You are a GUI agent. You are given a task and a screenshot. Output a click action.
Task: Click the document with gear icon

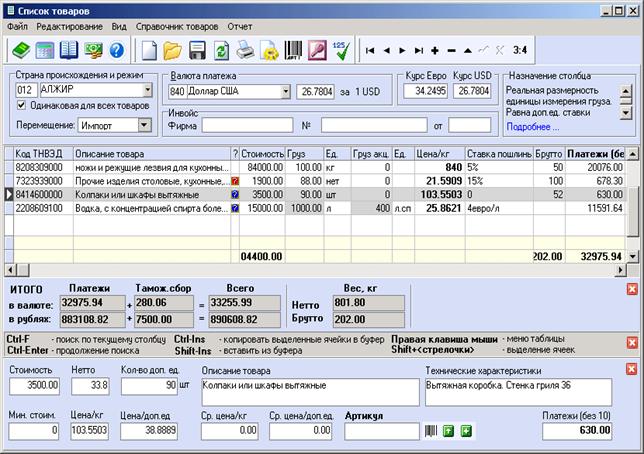tap(270, 51)
